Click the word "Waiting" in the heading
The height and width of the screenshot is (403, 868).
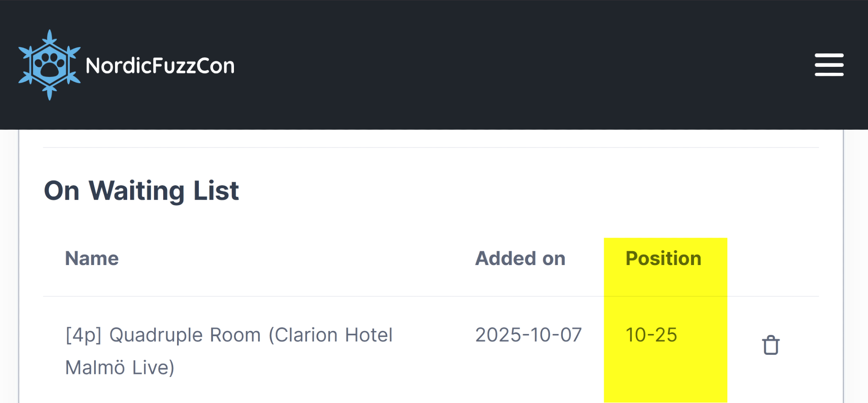click(x=136, y=190)
